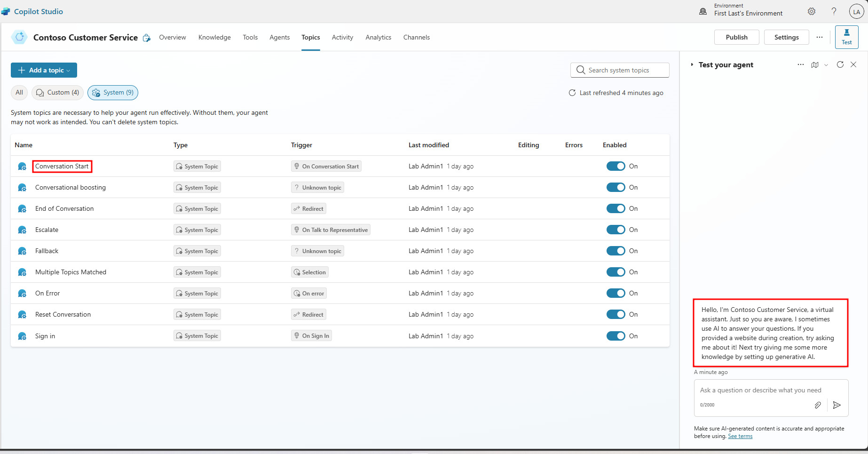
Task: Click the send message arrow icon
Action: [837, 405]
